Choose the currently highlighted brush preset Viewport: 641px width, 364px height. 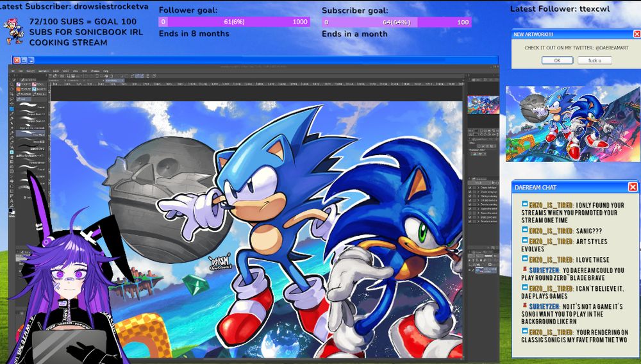point(30,133)
